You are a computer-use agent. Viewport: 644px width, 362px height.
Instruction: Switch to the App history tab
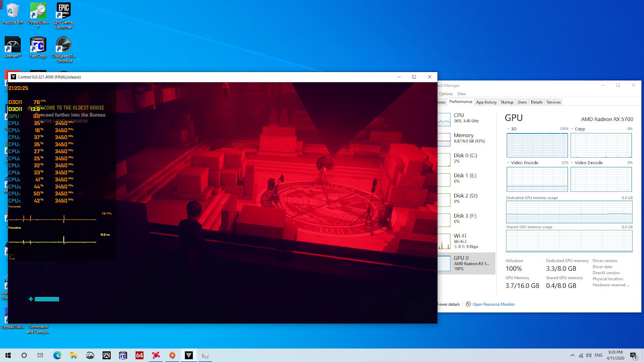pyautogui.click(x=486, y=102)
